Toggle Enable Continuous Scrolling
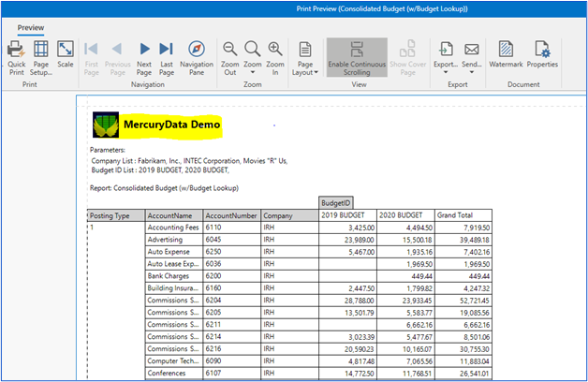 coord(357,57)
